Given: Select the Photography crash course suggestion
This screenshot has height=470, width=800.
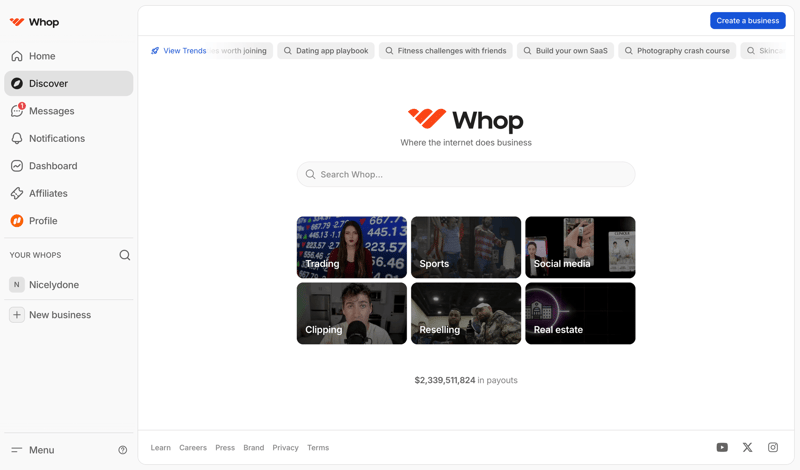Looking at the screenshot, I should click(x=677, y=51).
